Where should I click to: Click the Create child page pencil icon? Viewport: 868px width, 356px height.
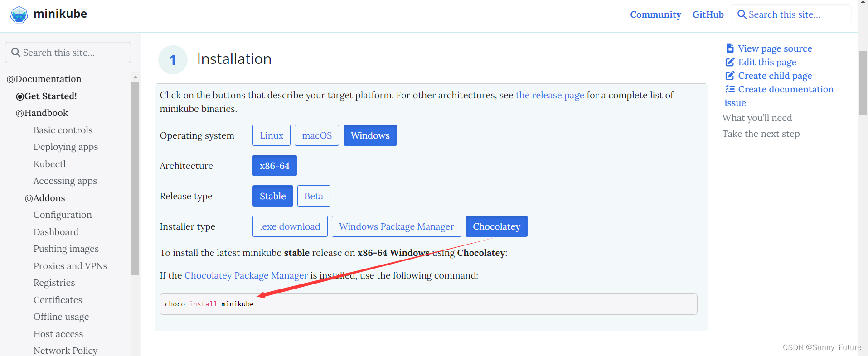pyautogui.click(x=730, y=76)
